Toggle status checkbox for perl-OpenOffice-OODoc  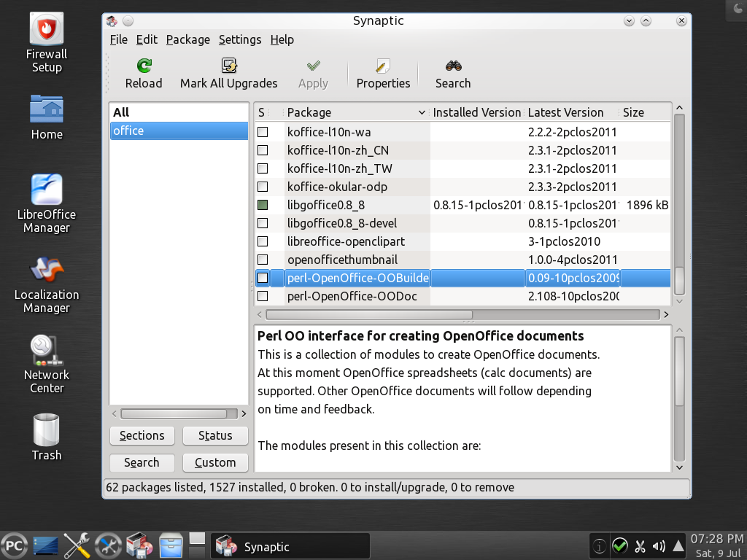pos(263,296)
